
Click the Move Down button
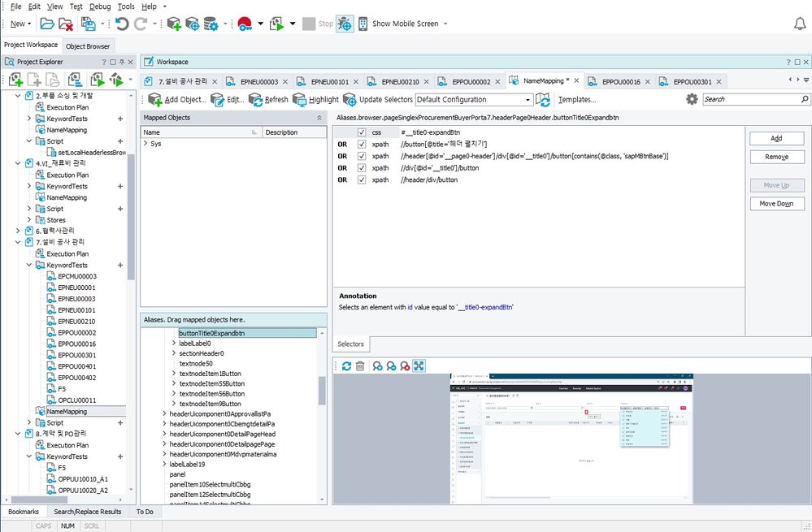(776, 204)
